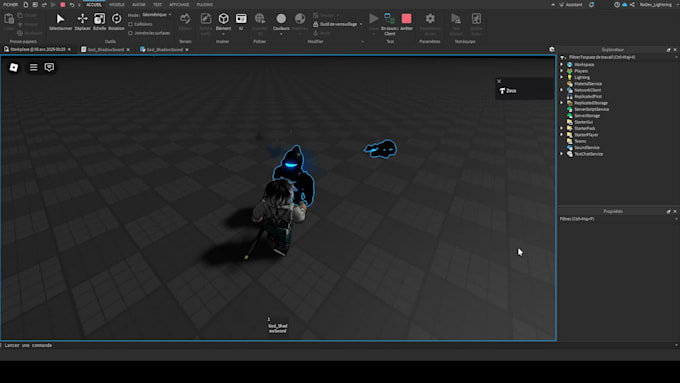This screenshot has height=383, width=680.
Task: Expand the StarterPlayer node
Action: pyautogui.click(x=562, y=135)
